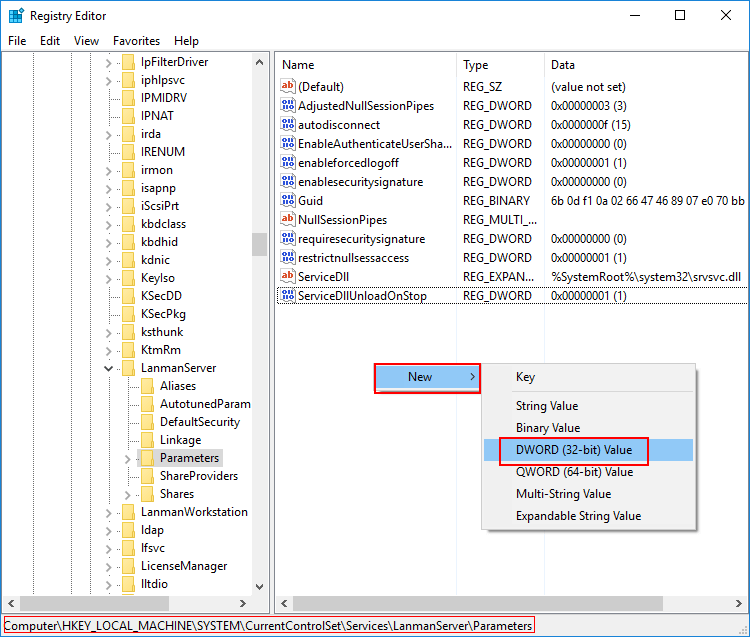Image resolution: width=750 pixels, height=637 pixels.
Task: Click tree pane scroll down arrow
Action: pos(259,586)
